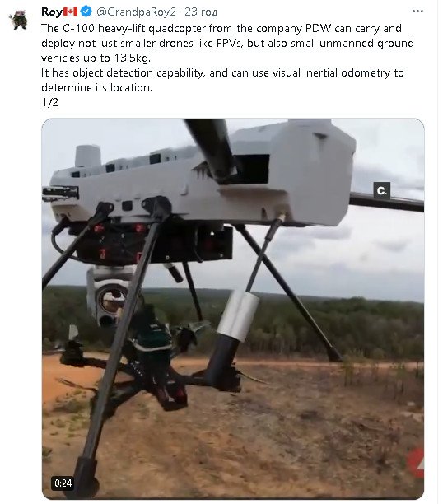Click the tweet line 'It has object detection capability'

pos(222,73)
